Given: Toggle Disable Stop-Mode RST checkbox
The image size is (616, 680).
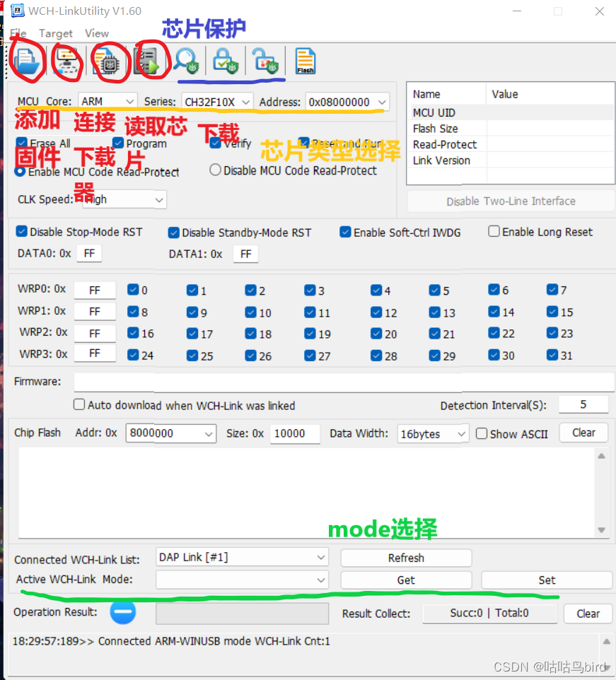Looking at the screenshot, I should coord(21,232).
